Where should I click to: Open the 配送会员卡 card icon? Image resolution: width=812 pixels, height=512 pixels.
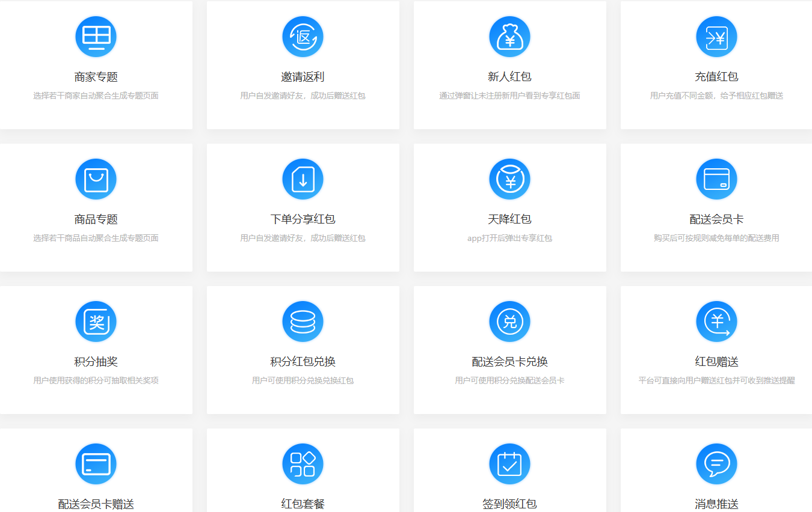[716, 179]
